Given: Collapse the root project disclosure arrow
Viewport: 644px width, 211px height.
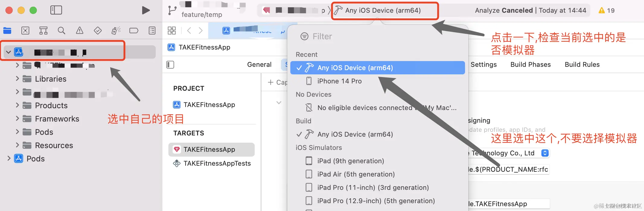Looking at the screenshot, I should pos(8,52).
